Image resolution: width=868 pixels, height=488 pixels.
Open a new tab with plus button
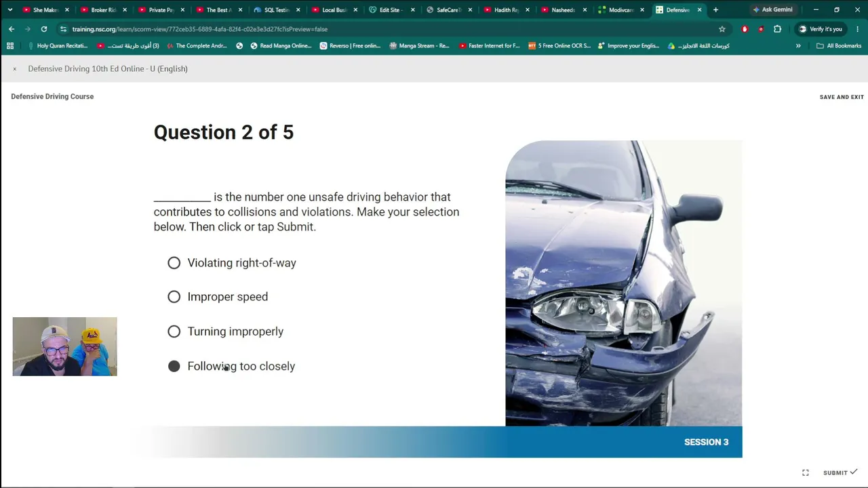(715, 9)
